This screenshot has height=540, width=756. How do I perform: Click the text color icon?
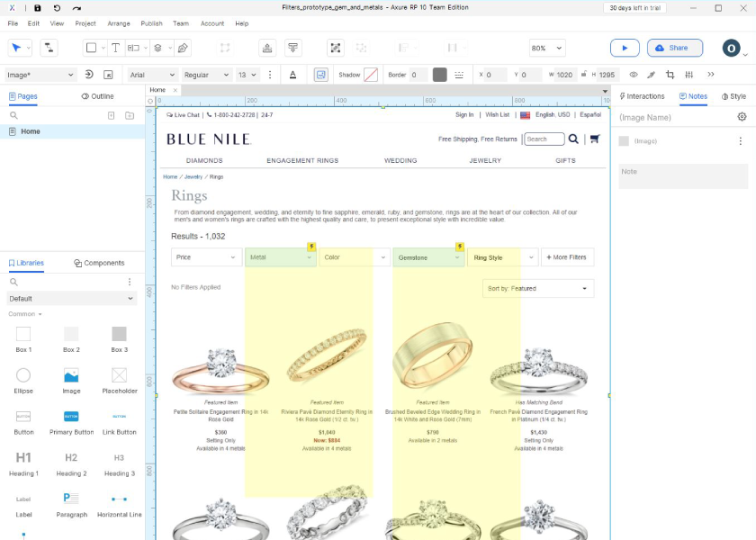[x=292, y=75]
